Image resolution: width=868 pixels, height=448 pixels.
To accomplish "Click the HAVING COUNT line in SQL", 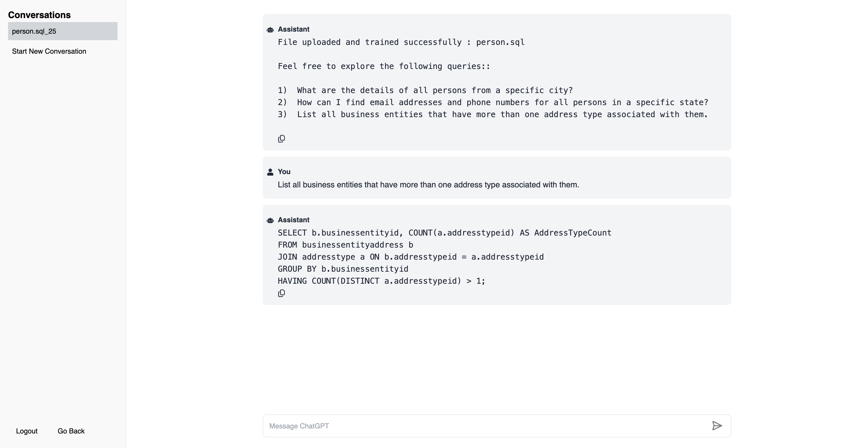I will pyautogui.click(x=382, y=281).
